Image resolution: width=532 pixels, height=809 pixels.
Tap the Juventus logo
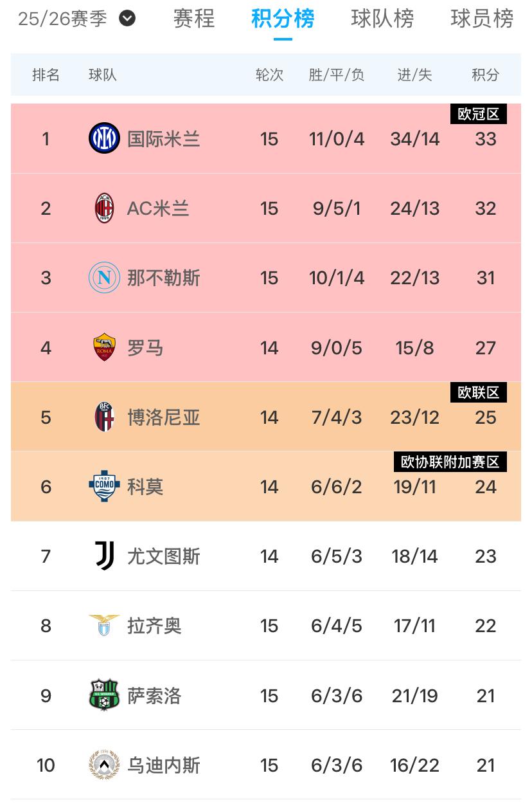click(104, 556)
